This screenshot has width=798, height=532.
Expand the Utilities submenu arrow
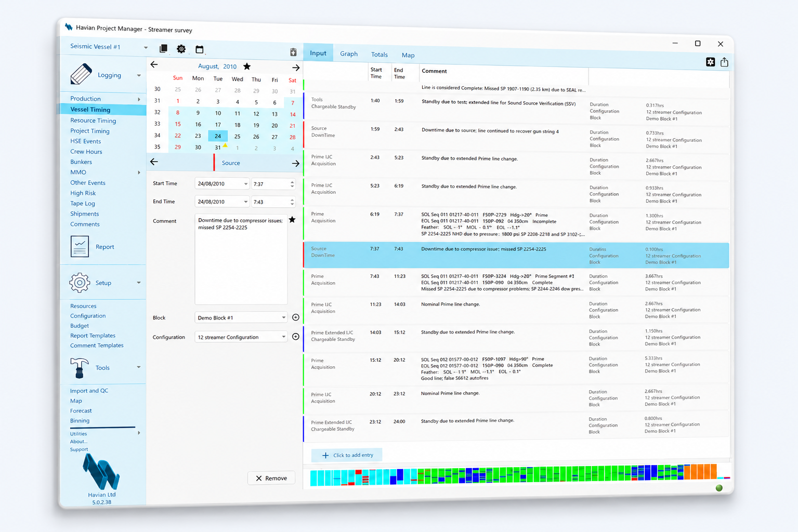[139, 433]
